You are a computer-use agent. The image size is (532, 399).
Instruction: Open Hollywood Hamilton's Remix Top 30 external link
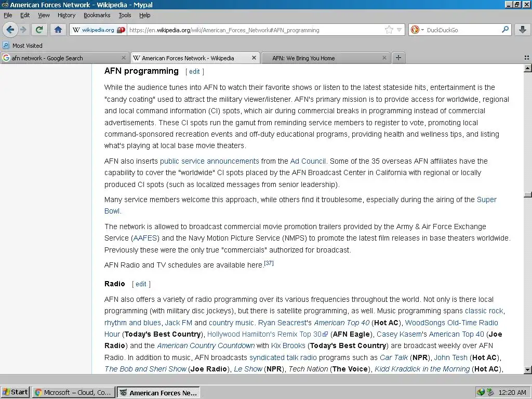(x=268, y=334)
